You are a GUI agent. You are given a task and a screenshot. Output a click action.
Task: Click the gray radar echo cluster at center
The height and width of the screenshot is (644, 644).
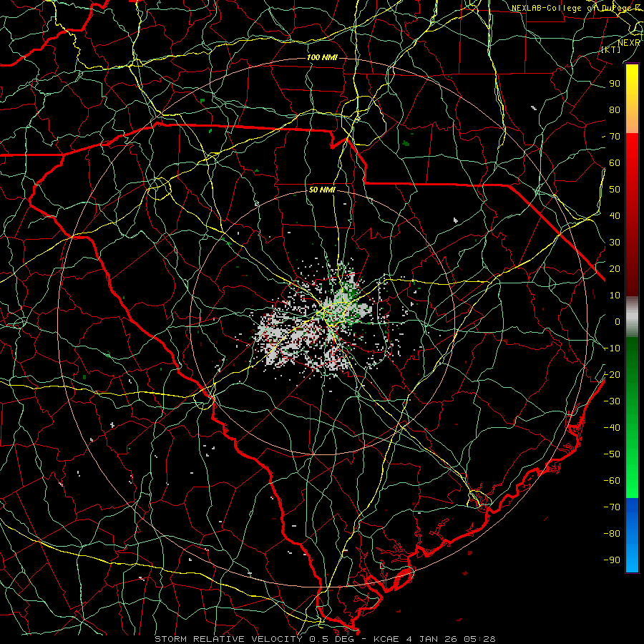pyautogui.click(x=316, y=324)
